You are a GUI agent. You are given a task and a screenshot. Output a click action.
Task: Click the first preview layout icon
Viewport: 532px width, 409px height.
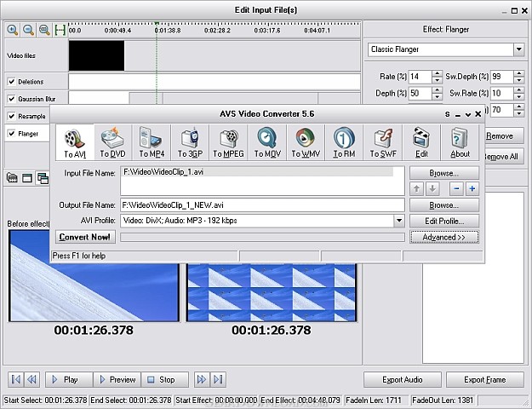point(12,178)
